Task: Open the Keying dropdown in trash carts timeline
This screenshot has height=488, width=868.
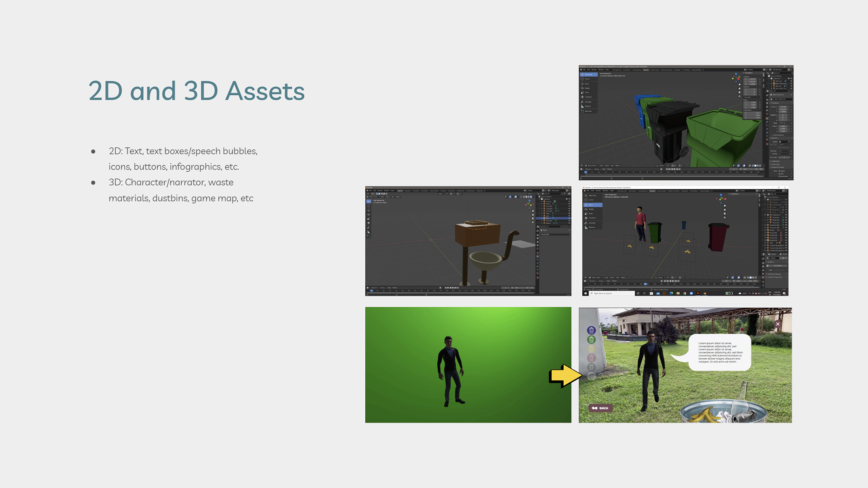Action: point(597,169)
